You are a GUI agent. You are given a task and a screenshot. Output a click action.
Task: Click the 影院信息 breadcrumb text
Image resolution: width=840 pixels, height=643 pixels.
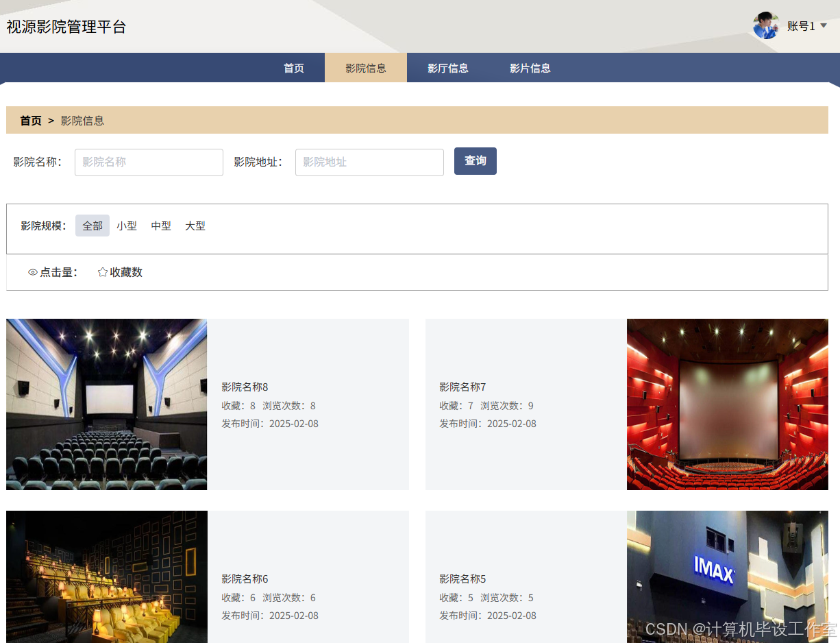click(82, 121)
